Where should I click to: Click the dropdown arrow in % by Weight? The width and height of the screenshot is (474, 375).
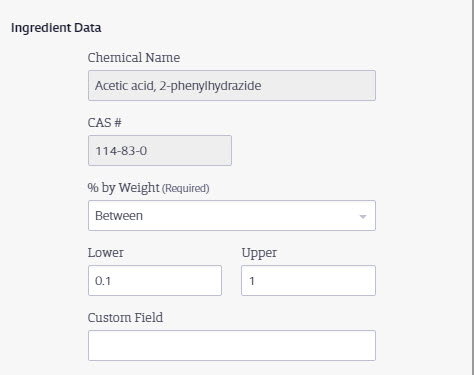tap(363, 216)
